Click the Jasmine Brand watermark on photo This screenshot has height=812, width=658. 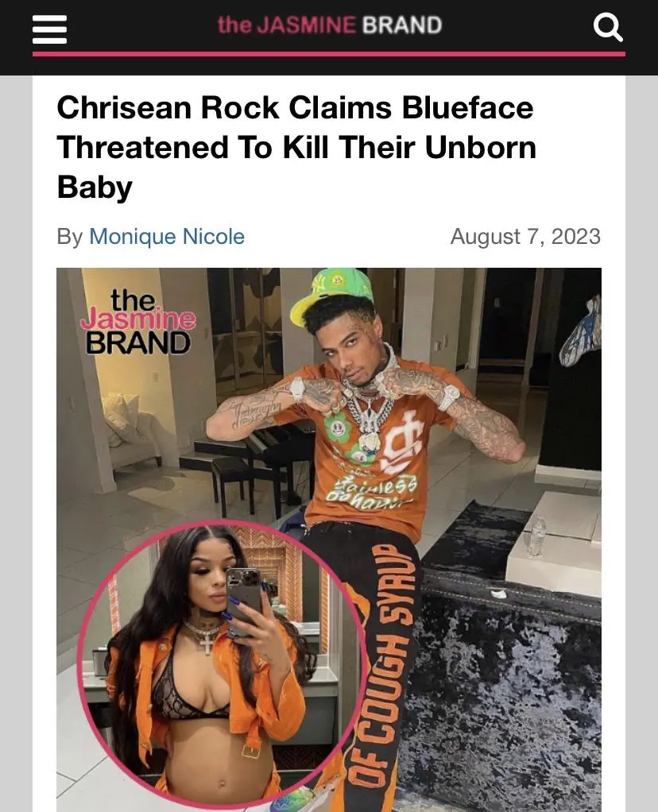tap(137, 322)
